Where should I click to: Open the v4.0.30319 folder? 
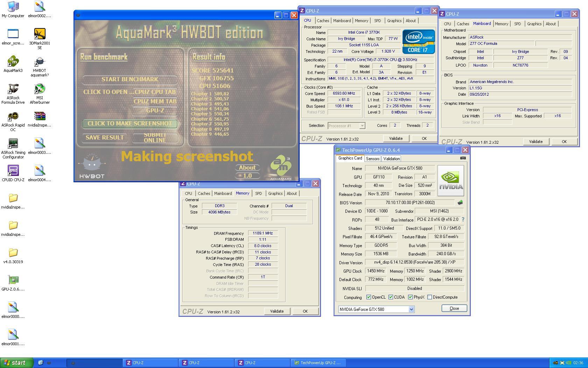coord(13,255)
